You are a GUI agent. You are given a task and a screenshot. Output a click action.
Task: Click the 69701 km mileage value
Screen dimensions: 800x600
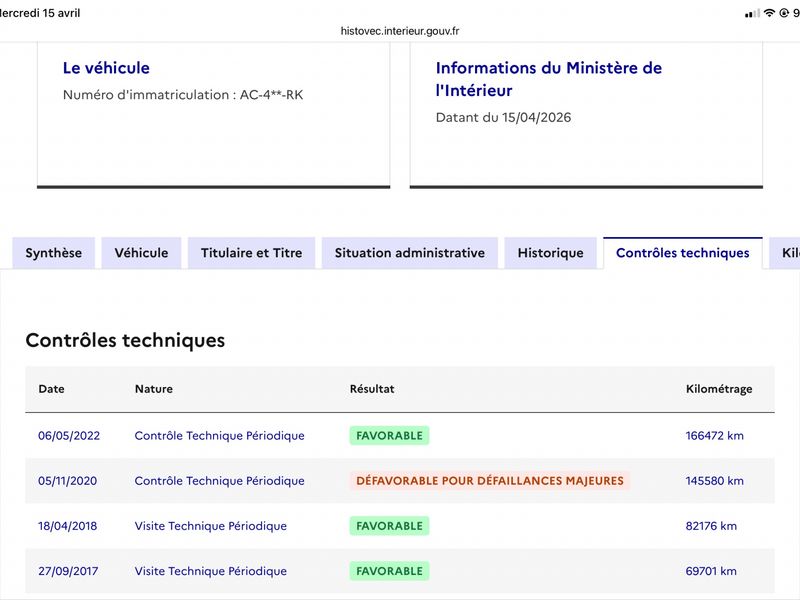click(711, 571)
